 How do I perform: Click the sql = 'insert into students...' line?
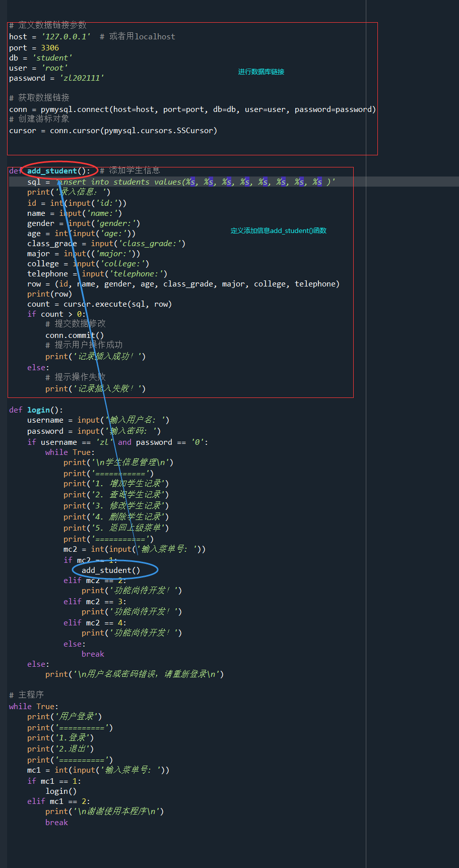pyautogui.click(x=181, y=182)
